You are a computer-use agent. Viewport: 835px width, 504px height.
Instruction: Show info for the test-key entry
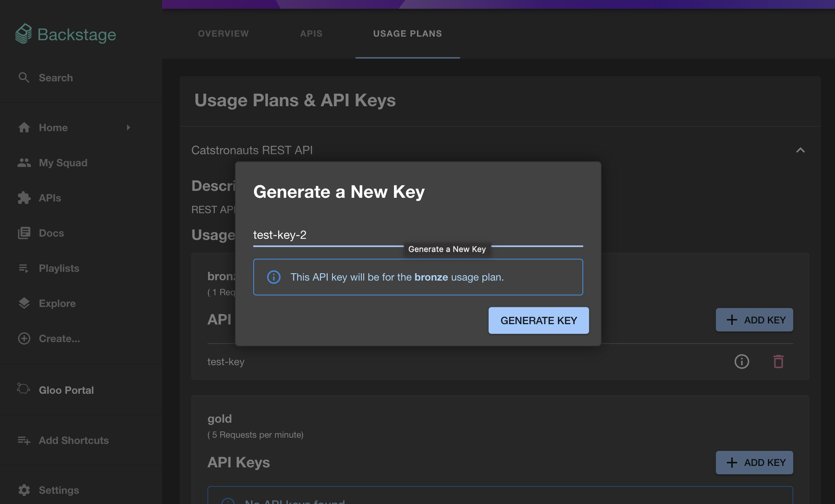pos(742,362)
